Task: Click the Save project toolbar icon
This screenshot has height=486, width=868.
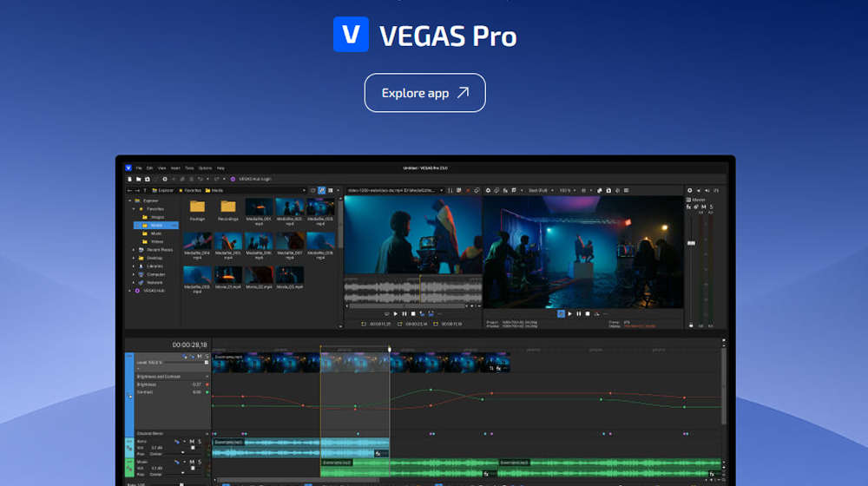Action: click(148, 179)
